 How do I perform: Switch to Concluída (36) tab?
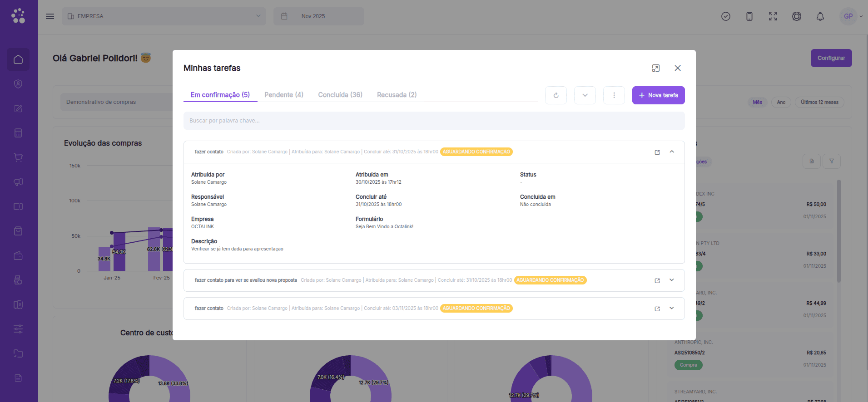click(x=340, y=95)
